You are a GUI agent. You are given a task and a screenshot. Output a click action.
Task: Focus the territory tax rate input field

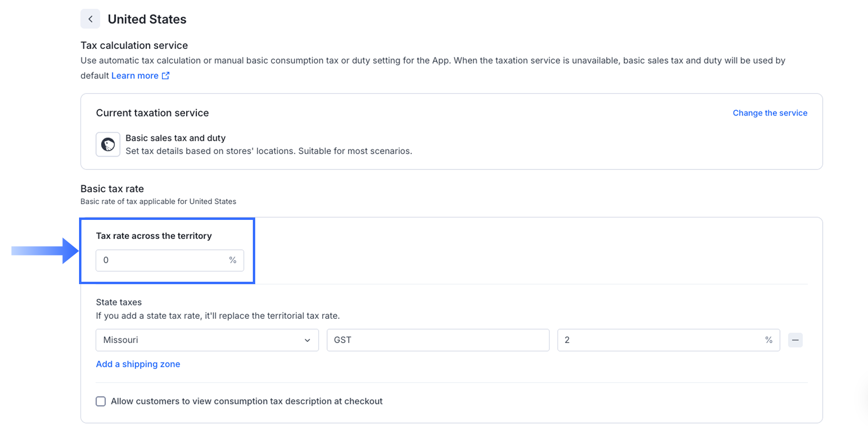point(162,260)
